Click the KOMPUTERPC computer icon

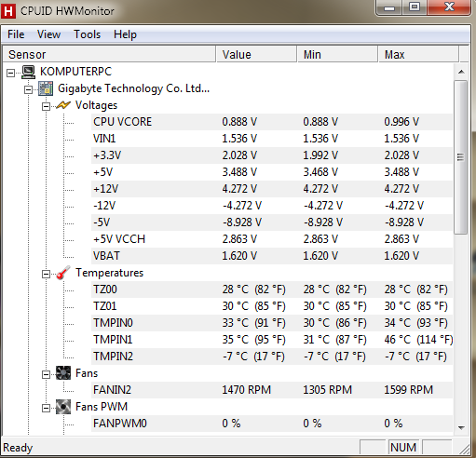click(28, 72)
